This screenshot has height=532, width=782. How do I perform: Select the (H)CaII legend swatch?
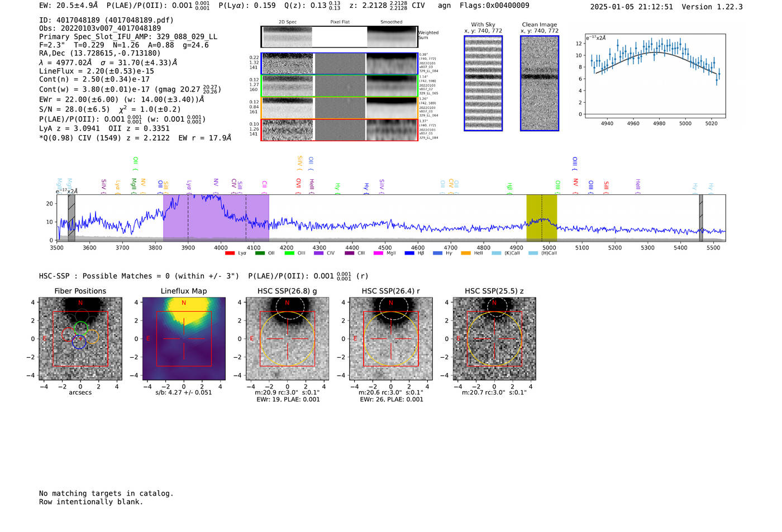[533, 253]
